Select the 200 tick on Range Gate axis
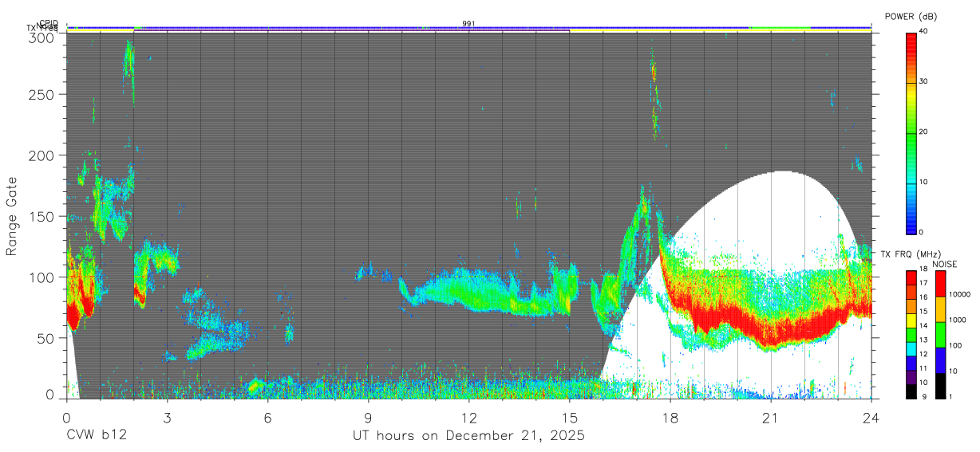980x452 pixels. [x=41, y=155]
